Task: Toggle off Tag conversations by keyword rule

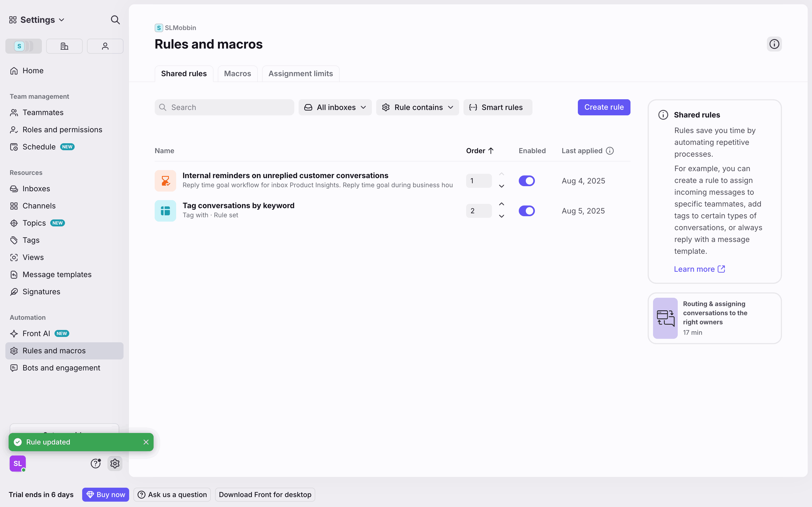Action: (x=527, y=211)
